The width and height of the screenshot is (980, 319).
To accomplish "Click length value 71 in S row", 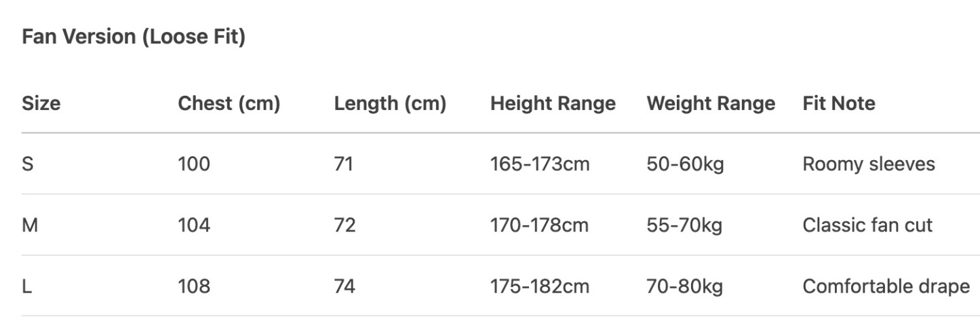I will [x=344, y=164].
